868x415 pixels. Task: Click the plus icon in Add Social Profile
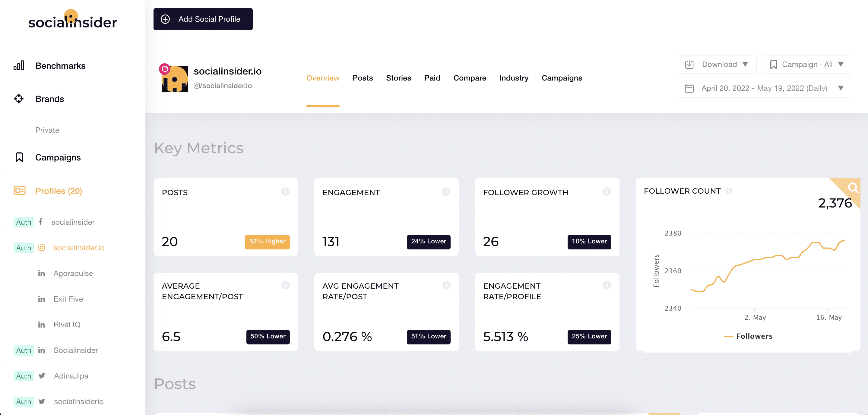[x=165, y=19]
